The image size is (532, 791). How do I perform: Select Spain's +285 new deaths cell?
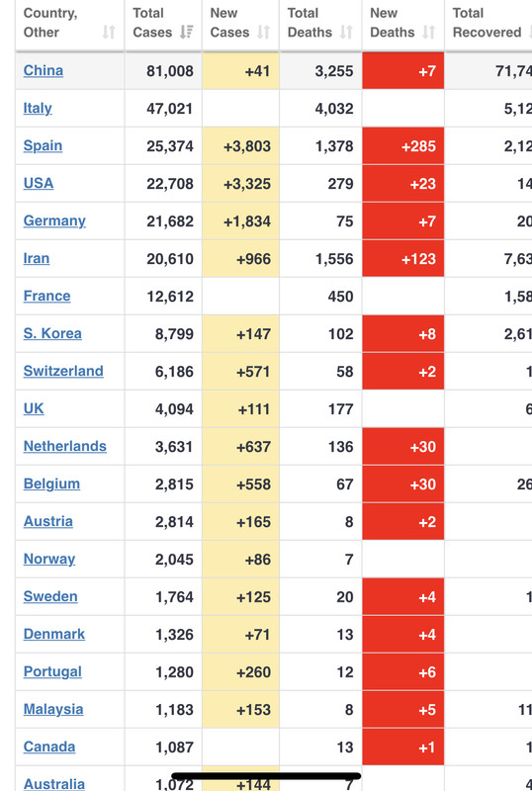pyautogui.click(x=403, y=145)
